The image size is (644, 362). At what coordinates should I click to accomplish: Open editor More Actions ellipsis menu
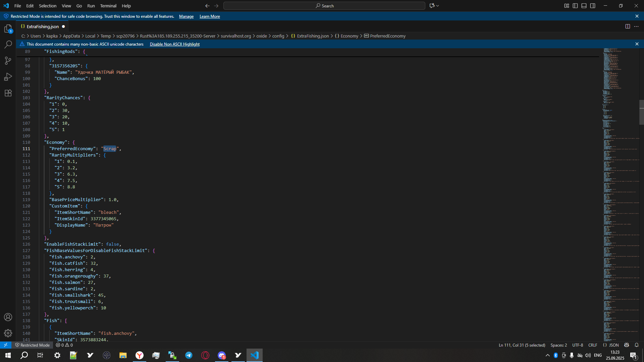636,26
